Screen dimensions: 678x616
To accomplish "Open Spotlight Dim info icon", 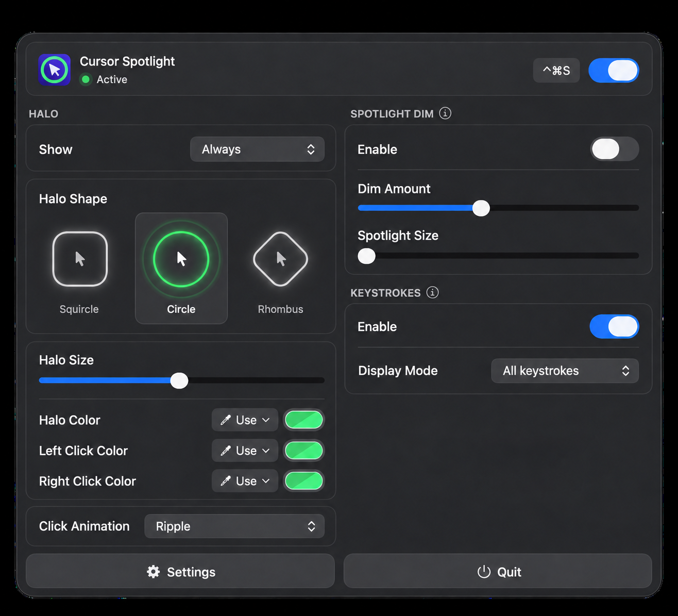I will coord(445,113).
